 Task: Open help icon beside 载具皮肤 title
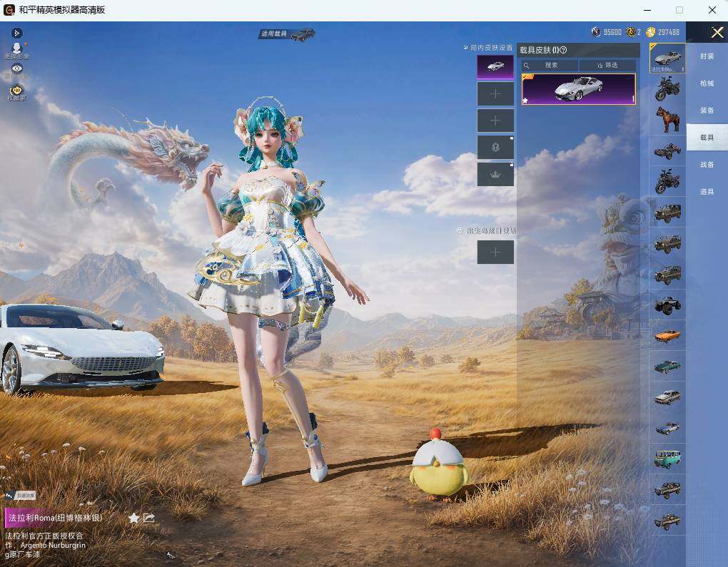coord(564,50)
